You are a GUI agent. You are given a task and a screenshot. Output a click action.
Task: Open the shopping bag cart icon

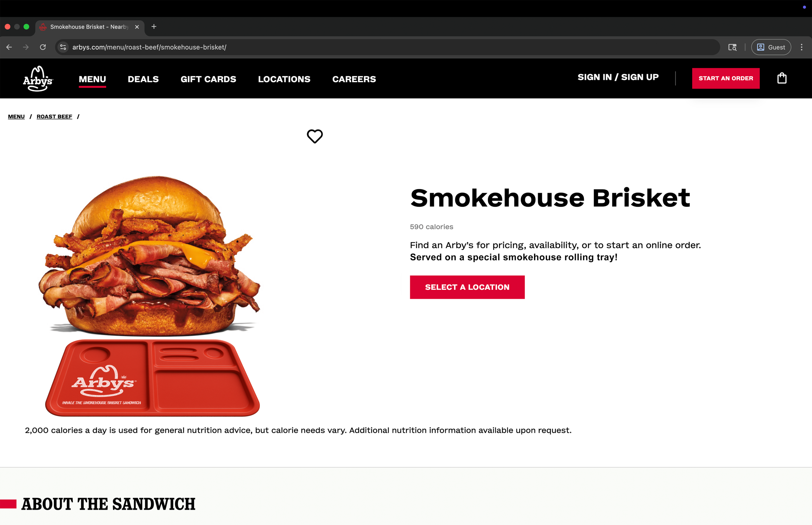tap(782, 79)
